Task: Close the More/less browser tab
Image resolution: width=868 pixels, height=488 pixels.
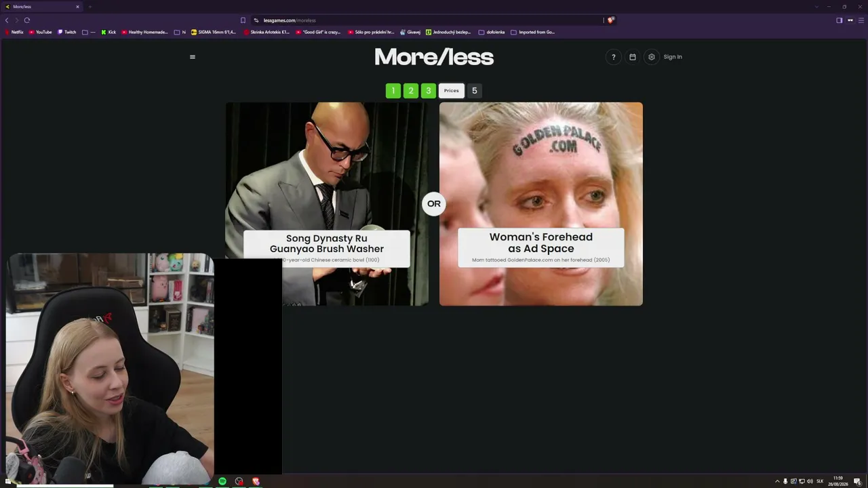Action: (77, 7)
